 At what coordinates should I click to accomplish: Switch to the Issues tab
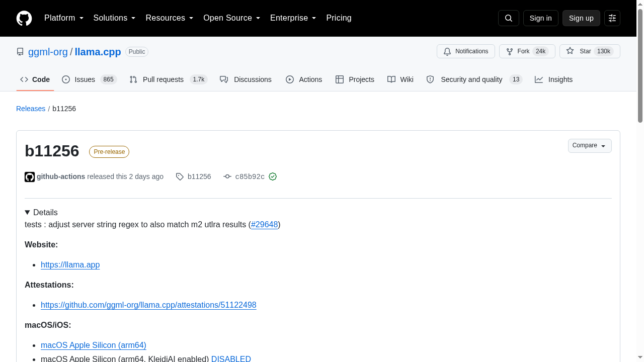[90, 79]
